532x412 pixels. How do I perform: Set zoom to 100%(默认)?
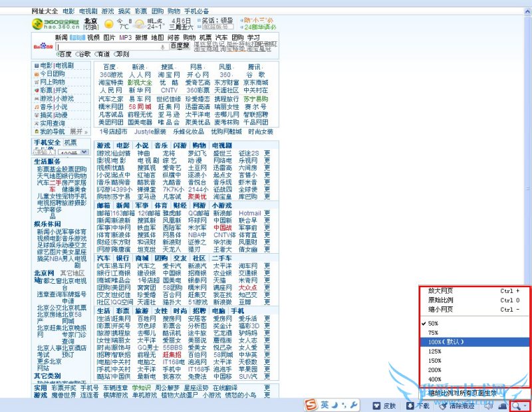click(x=475, y=342)
